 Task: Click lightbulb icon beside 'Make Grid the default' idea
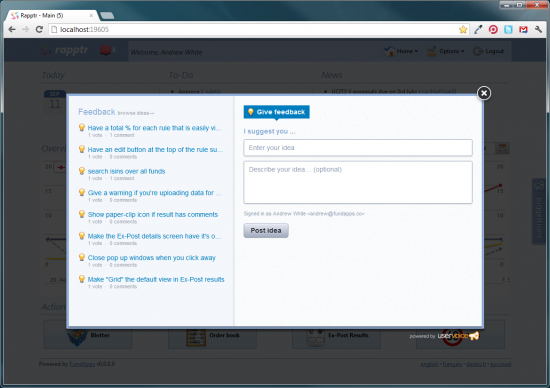click(x=82, y=279)
